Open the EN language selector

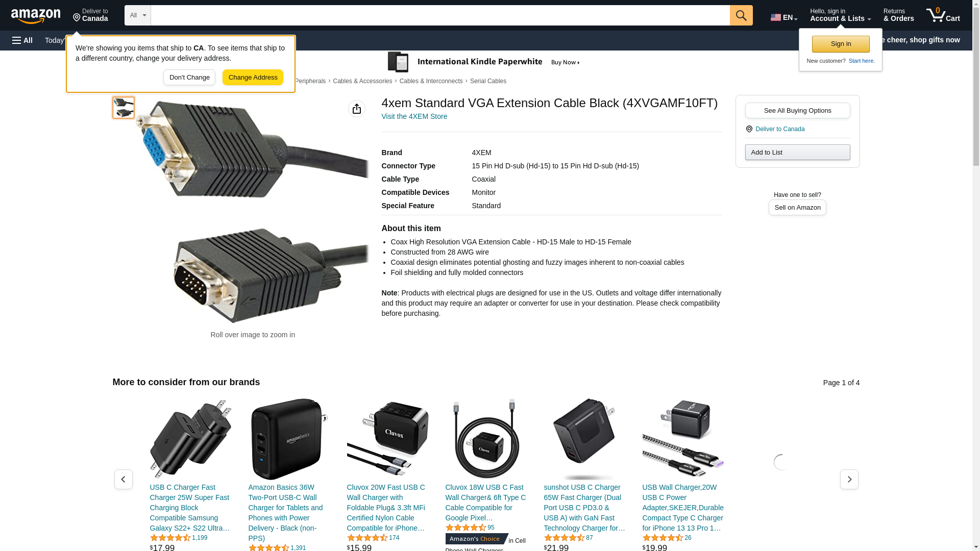click(784, 17)
